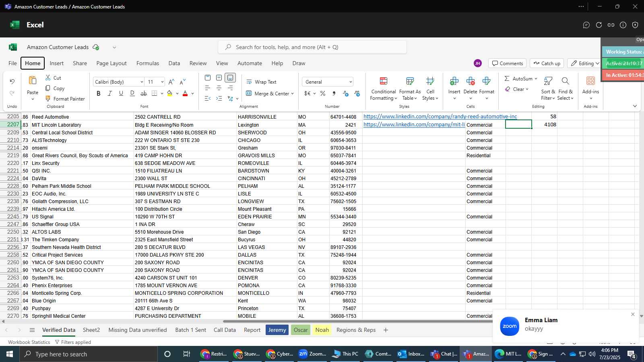
Task: Click the Redo icon
Action: point(12,93)
